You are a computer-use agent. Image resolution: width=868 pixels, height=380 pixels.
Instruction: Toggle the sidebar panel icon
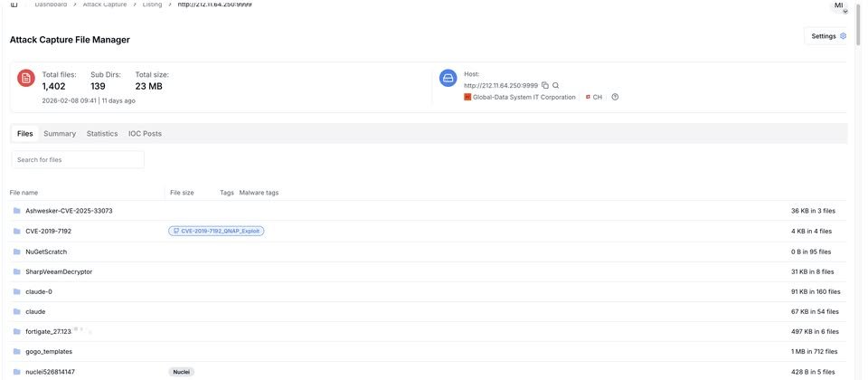14,5
